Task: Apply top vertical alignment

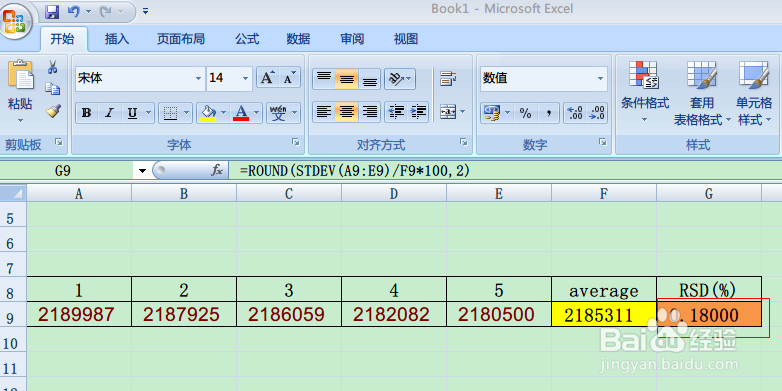Action: 324,79
